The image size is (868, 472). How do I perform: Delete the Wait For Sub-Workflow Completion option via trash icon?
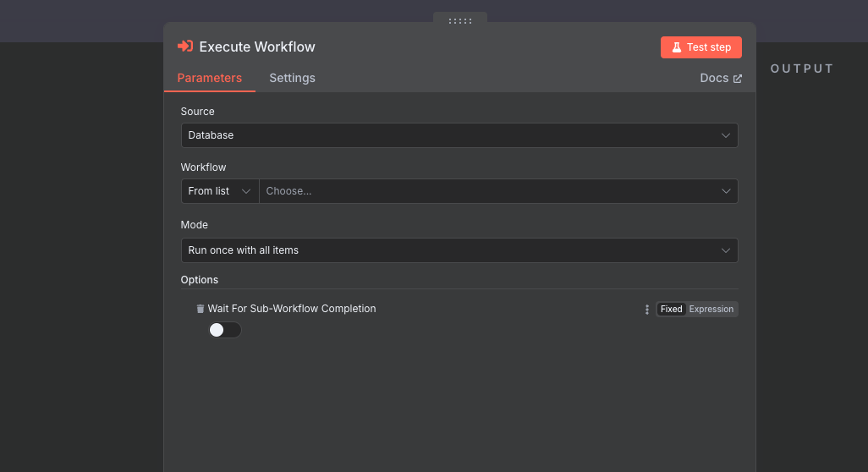(x=201, y=309)
